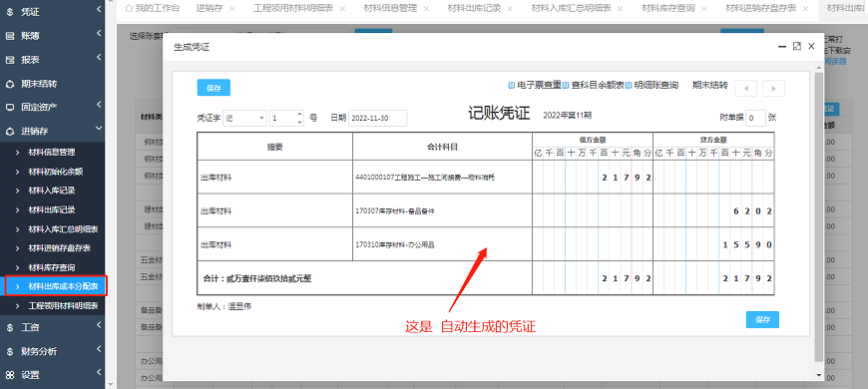Click account 170310库存材料-办公用品 cell
The image size is (868, 389).
click(442, 244)
